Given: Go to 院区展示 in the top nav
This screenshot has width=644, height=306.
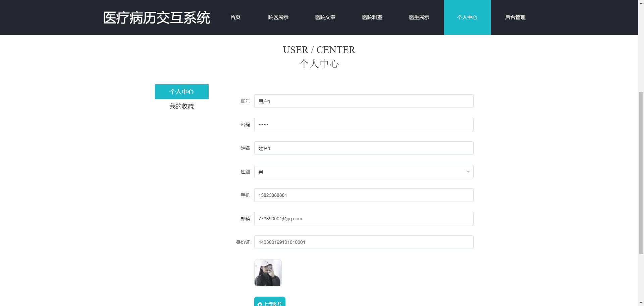Looking at the screenshot, I should pyautogui.click(x=278, y=17).
